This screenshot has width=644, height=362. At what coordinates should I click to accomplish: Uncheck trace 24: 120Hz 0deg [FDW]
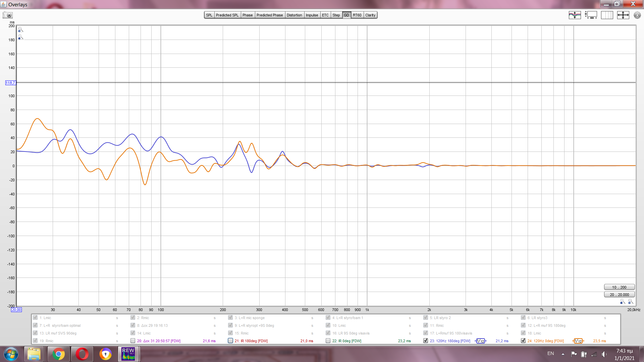tap(523, 341)
